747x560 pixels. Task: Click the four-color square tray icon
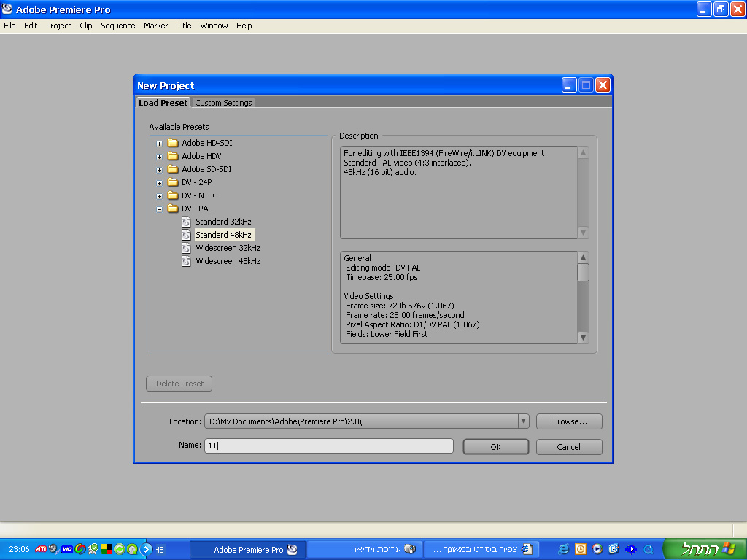point(107,549)
